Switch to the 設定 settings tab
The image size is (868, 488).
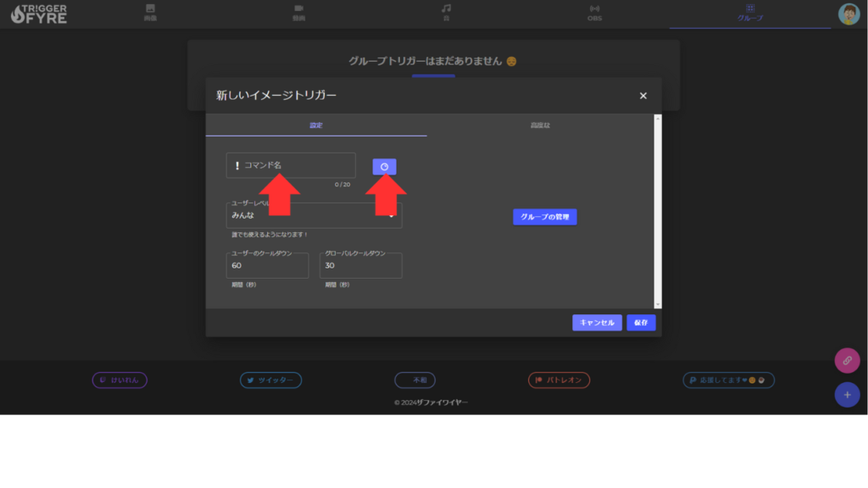coord(316,125)
